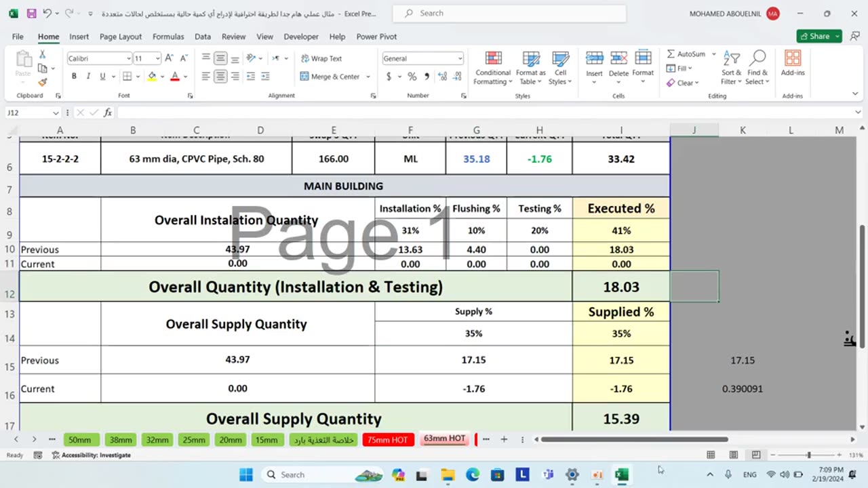
Task: Toggle Bold formatting
Action: pyautogui.click(x=74, y=77)
